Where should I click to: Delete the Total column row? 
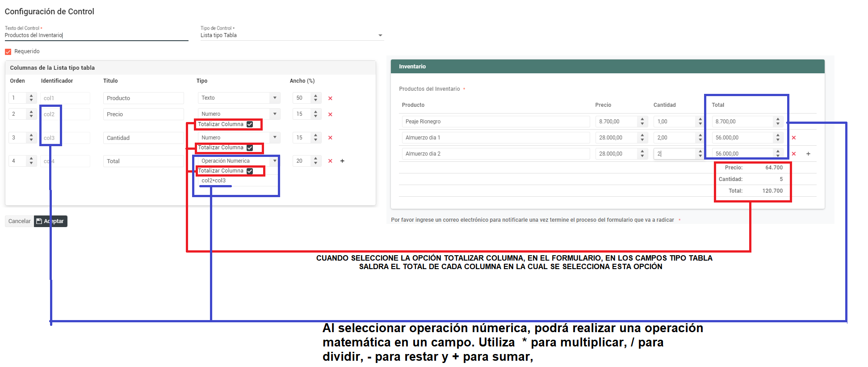[330, 161]
